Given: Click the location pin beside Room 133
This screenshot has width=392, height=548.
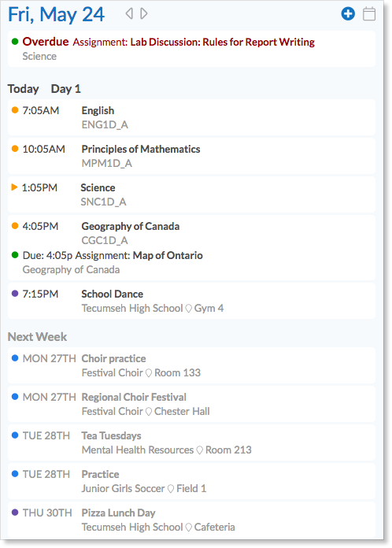Looking at the screenshot, I should (149, 373).
